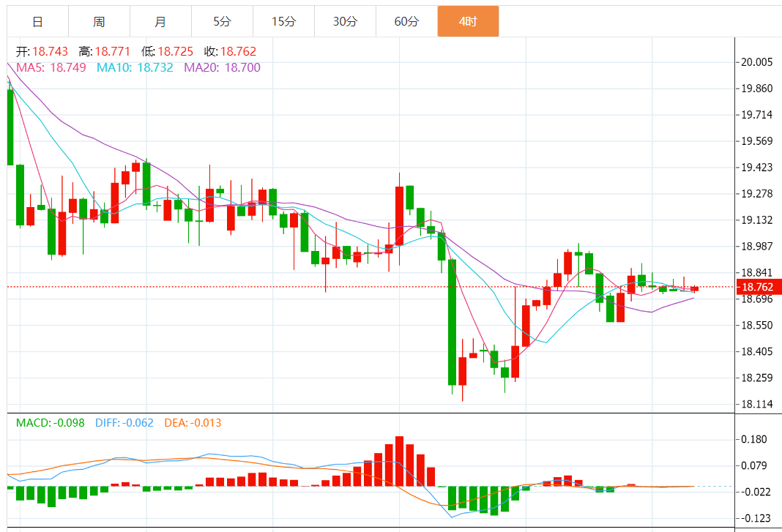The height and width of the screenshot is (532, 782).
Task: Click the 0.079 MACD axis label
Action: click(x=754, y=465)
